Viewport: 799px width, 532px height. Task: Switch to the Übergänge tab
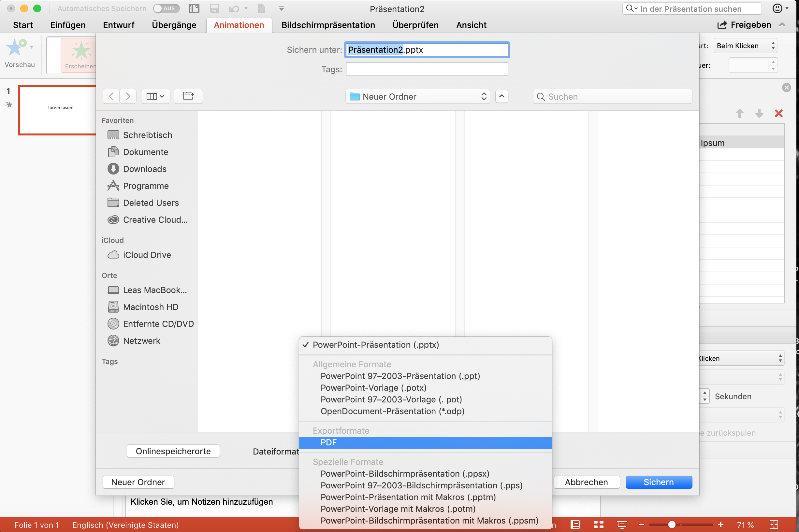pyautogui.click(x=174, y=25)
